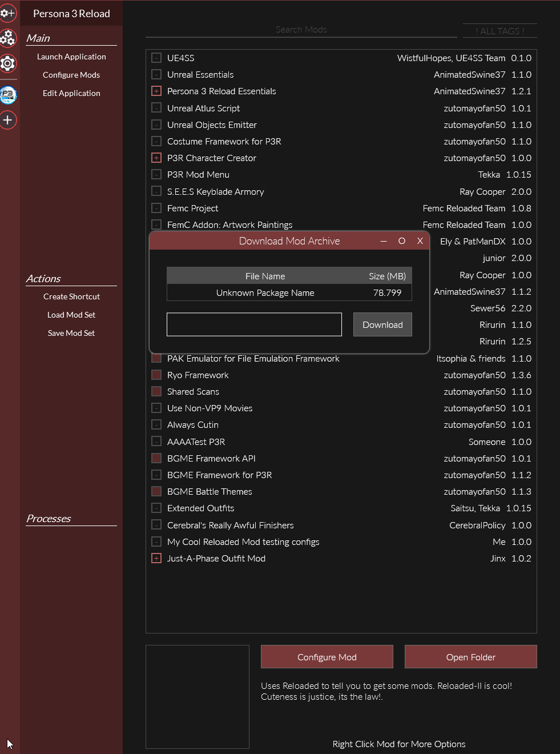Click the plus circle sidebar icon

click(7, 120)
